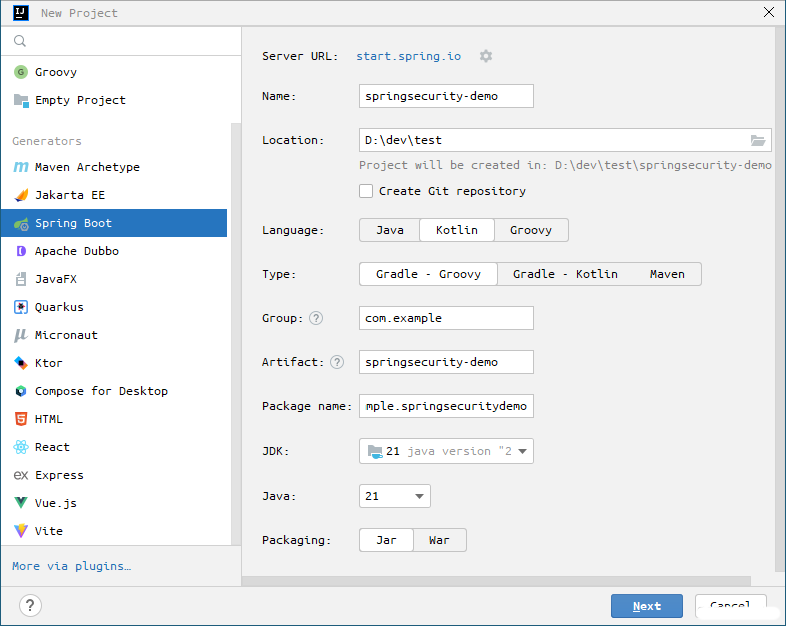Select Groovy as language
The image size is (786, 626).
point(531,230)
